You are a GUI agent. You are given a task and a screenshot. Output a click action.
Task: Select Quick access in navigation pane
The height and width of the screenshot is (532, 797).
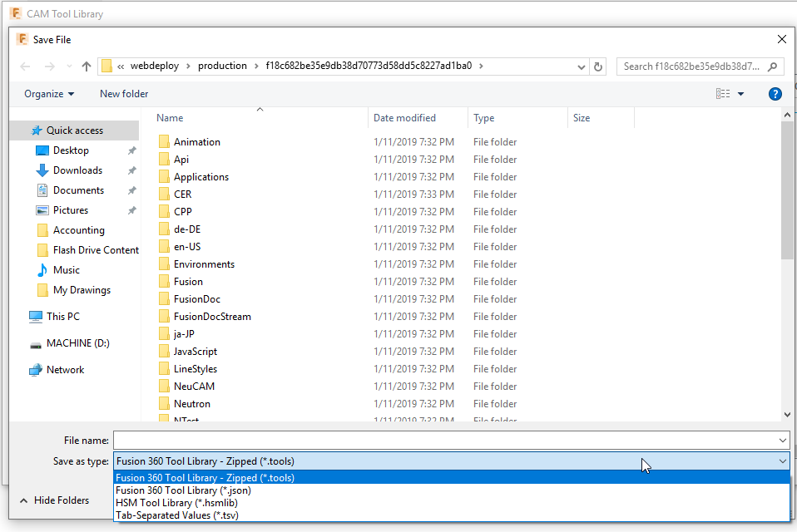coord(75,131)
